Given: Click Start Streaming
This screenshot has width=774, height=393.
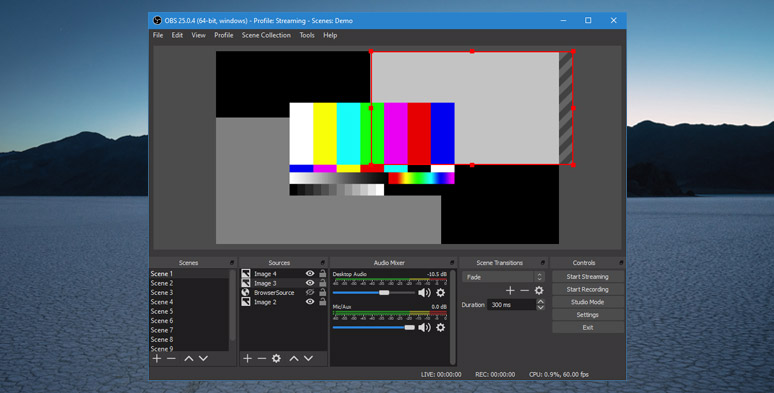Looking at the screenshot, I should (588, 276).
